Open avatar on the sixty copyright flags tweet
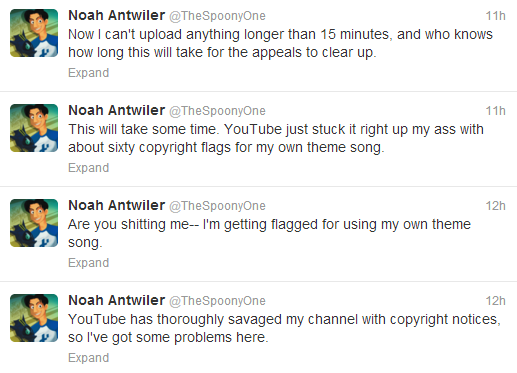 tap(34, 128)
